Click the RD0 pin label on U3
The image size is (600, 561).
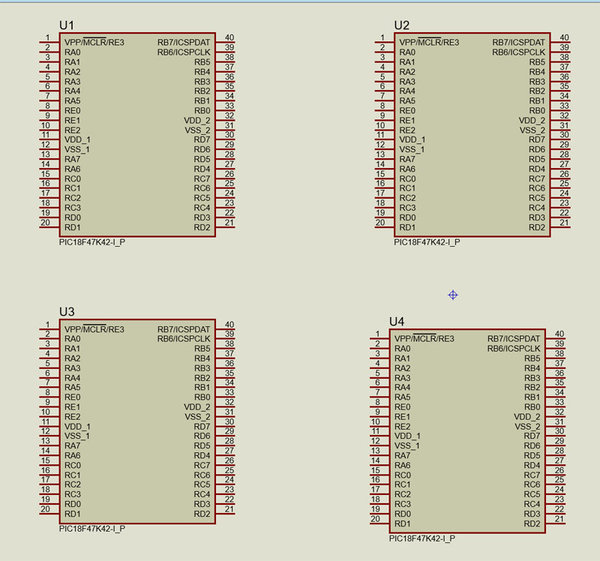click(73, 504)
